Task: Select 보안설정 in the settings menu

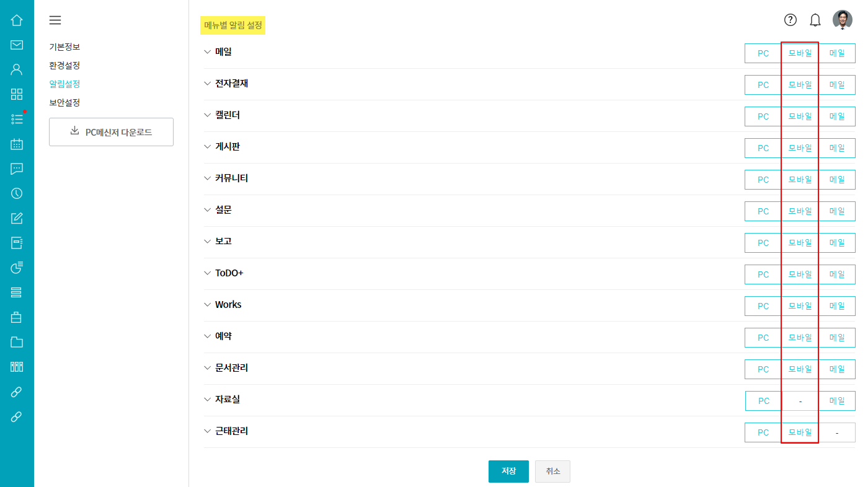Action: pos(64,102)
